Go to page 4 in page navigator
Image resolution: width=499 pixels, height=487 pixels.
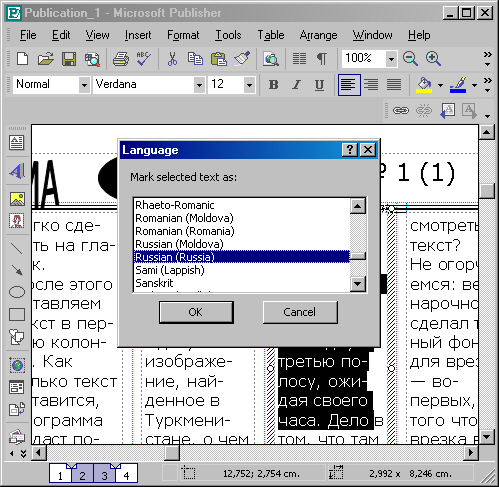[126, 474]
